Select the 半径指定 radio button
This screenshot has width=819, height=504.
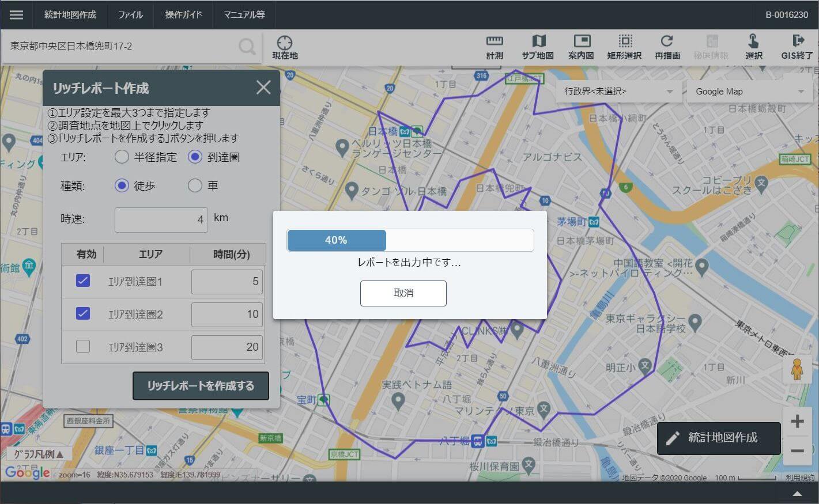pos(122,157)
